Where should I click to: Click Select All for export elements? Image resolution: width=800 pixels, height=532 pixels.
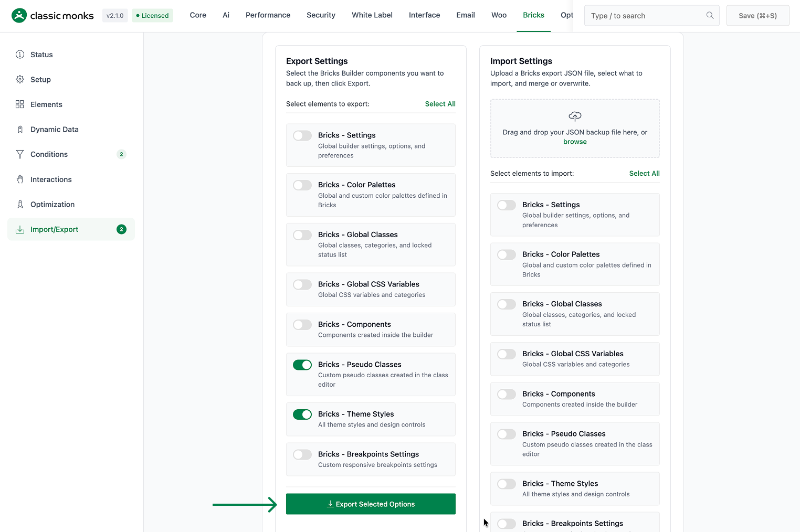[x=440, y=104]
